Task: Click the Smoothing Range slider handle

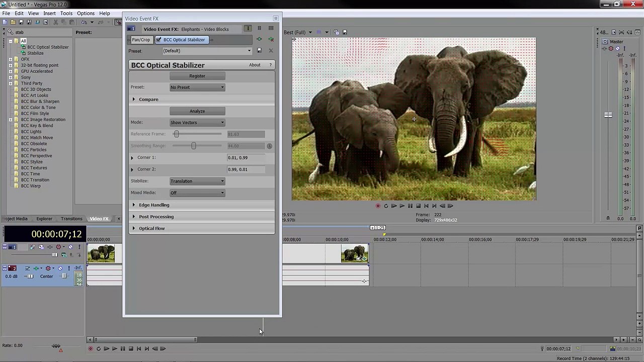Action: (x=194, y=146)
